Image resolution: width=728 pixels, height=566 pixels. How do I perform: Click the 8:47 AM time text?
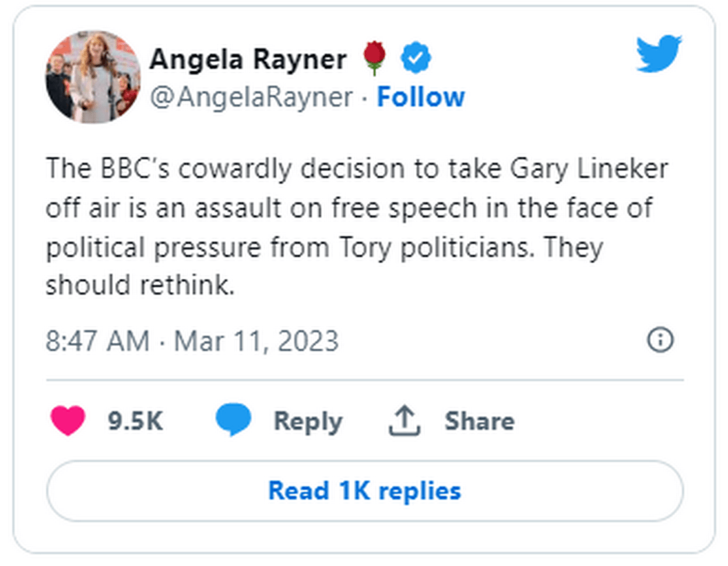pos(97,341)
